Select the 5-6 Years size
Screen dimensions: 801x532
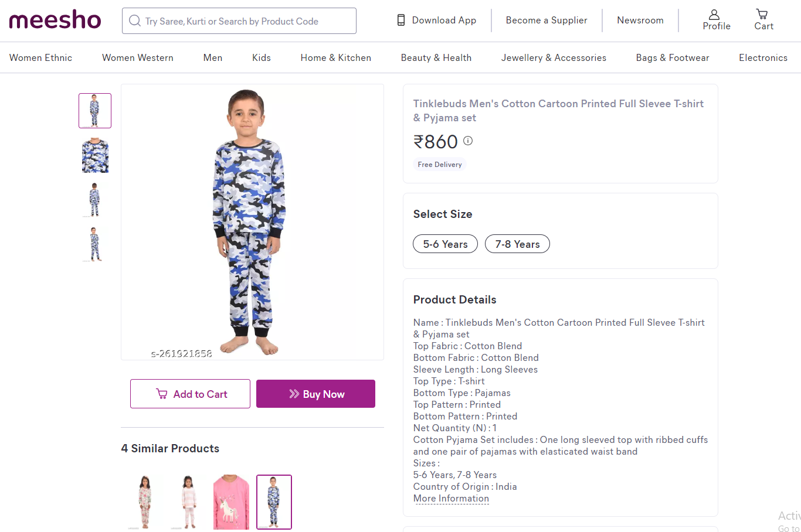(x=445, y=244)
